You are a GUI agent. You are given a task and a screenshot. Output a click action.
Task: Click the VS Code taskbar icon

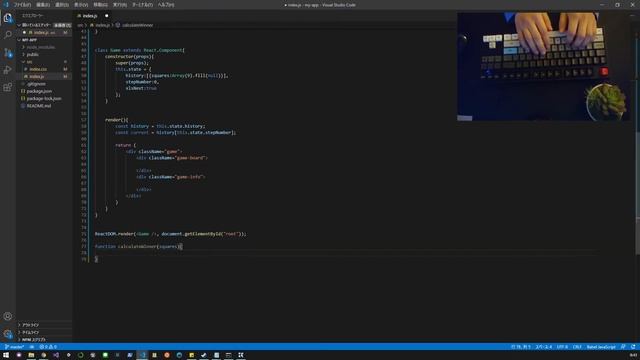pyautogui.click(x=142, y=355)
